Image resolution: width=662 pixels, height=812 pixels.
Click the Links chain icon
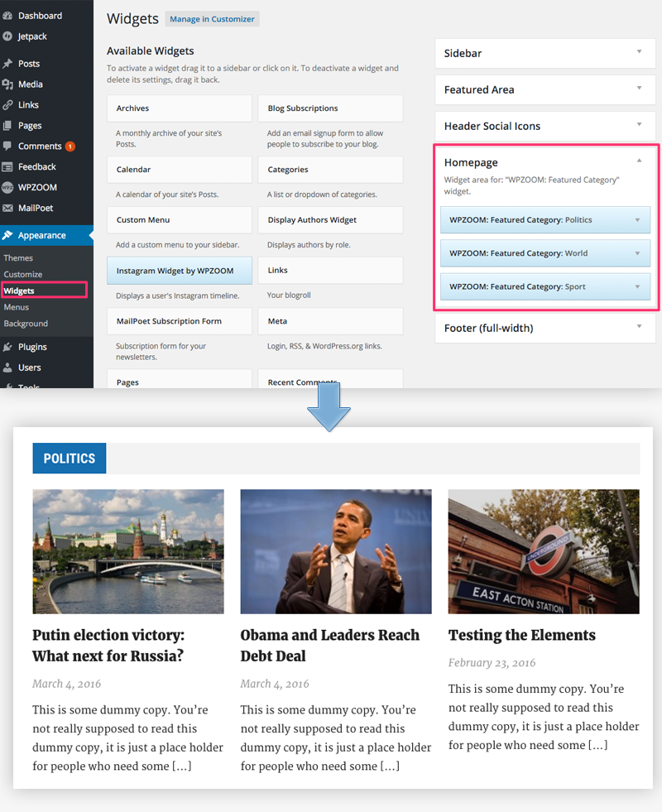(x=7, y=105)
